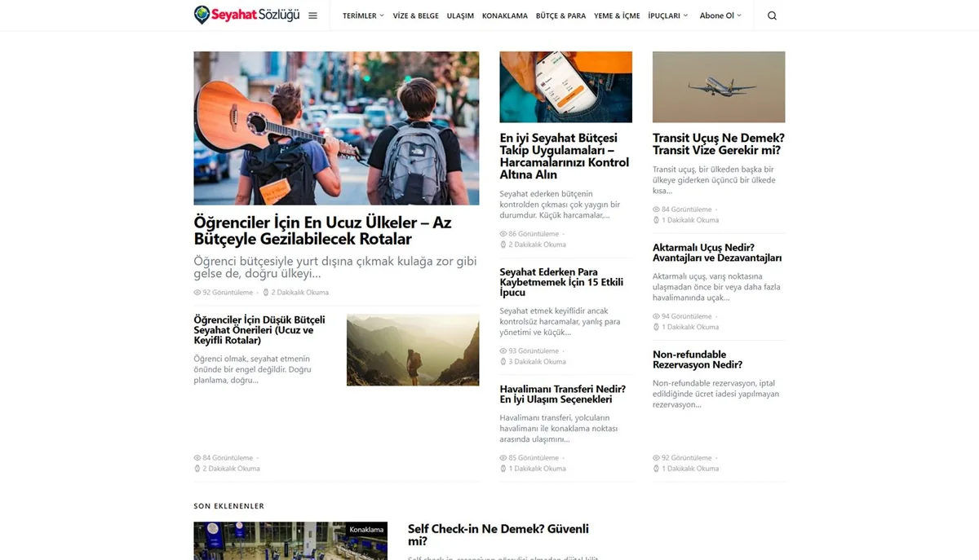Open the hamburger menu icon

(x=312, y=15)
